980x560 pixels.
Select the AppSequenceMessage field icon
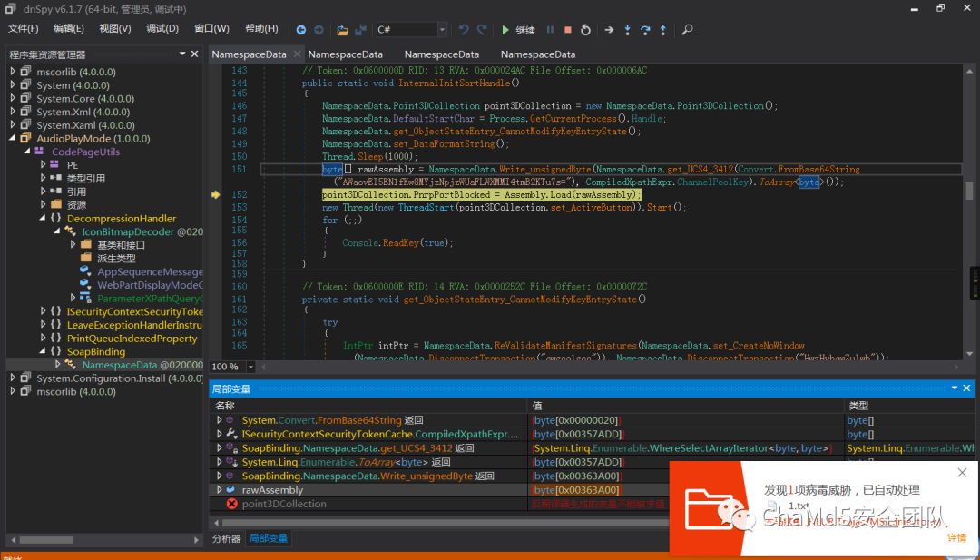(87, 272)
